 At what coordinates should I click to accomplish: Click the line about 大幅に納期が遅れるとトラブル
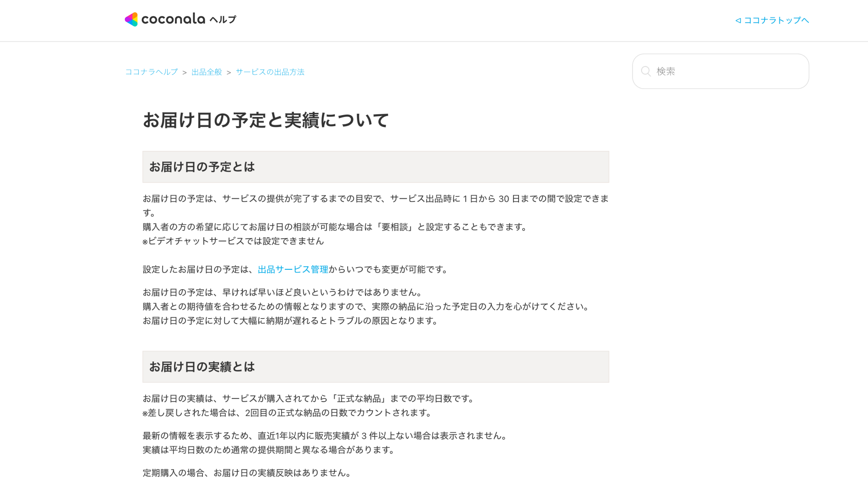coord(291,321)
